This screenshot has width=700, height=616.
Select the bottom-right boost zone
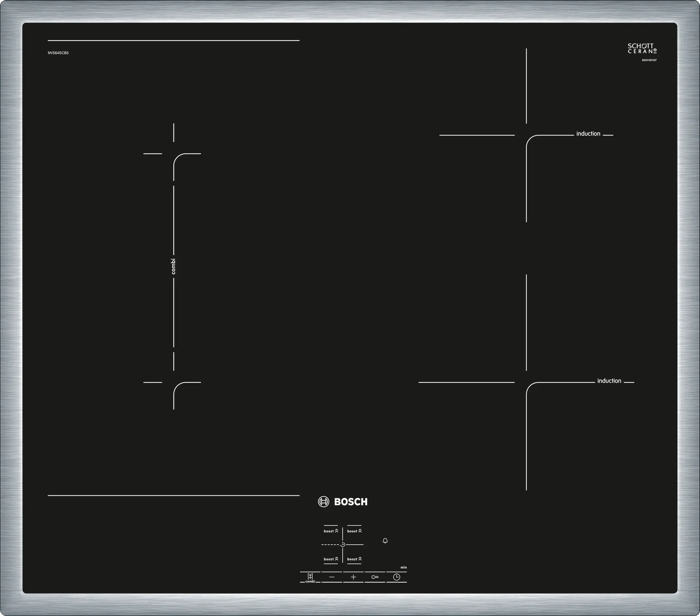coord(354,559)
